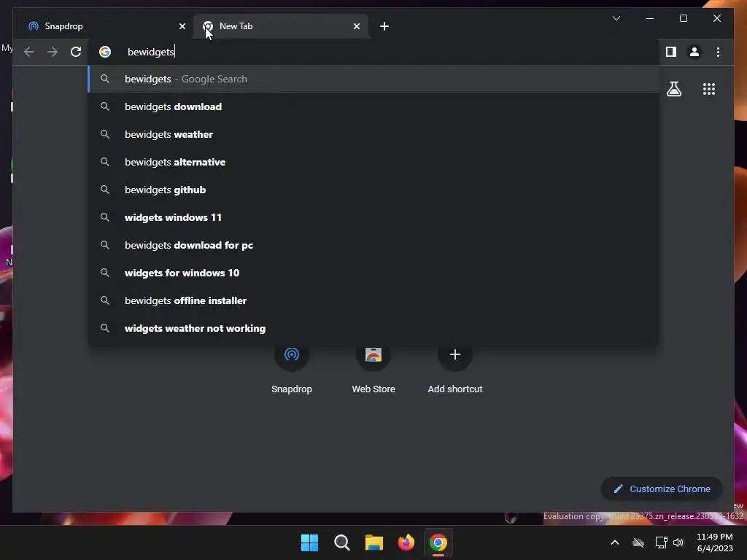The image size is (747, 560).
Task: Open a new tab with plus button
Action: pyautogui.click(x=384, y=26)
